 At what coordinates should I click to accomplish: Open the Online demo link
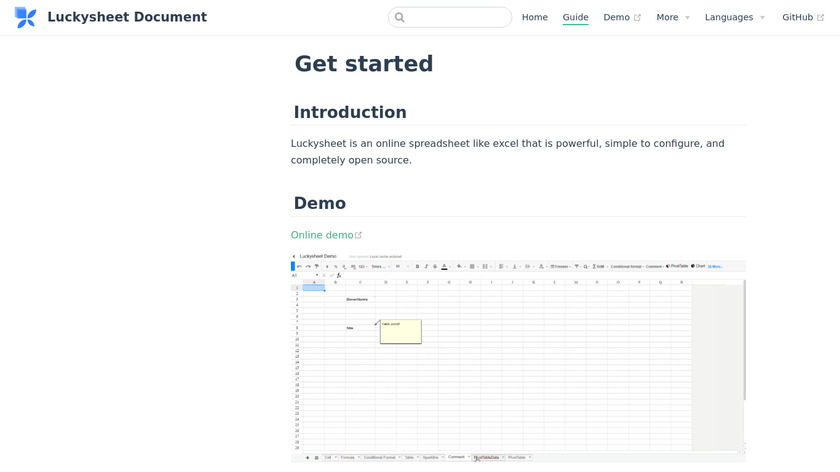[x=322, y=235]
